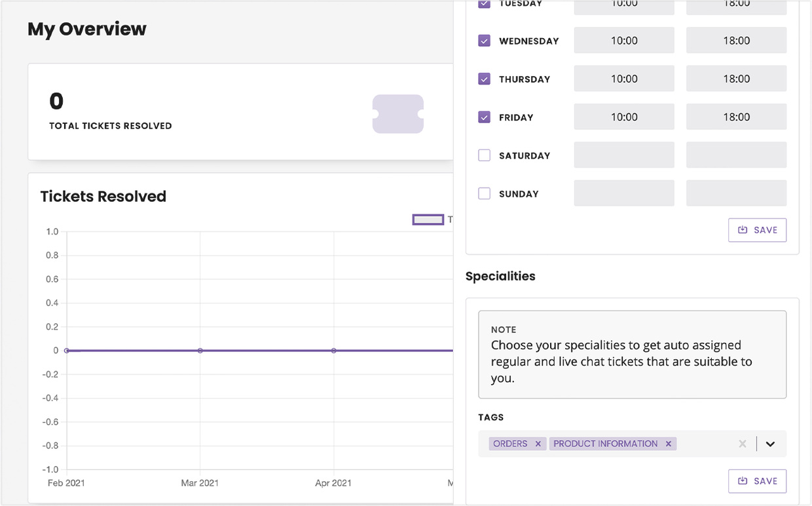The width and height of the screenshot is (812, 506).
Task: Edit Wednesday start time 10:00
Action: click(x=624, y=41)
